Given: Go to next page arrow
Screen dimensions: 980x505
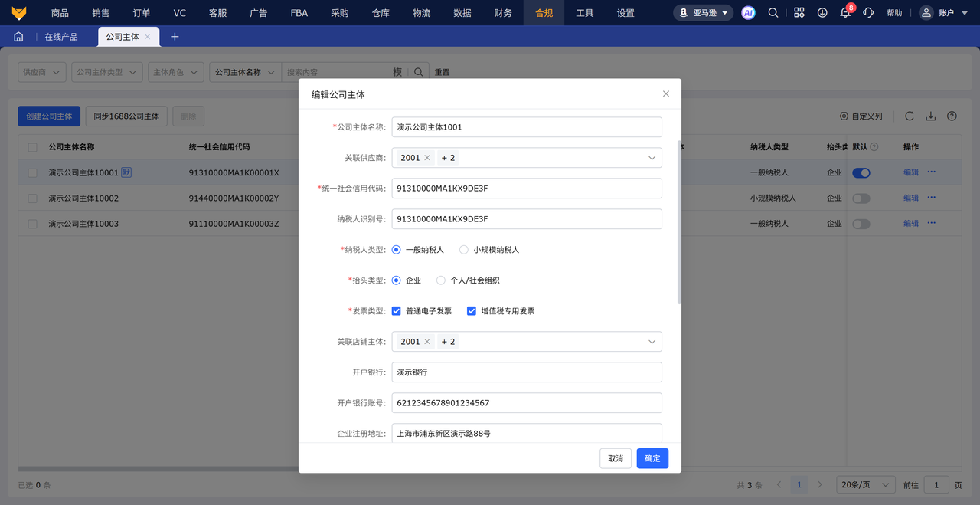Looking at the screenshot, I should tap(819, 485).
